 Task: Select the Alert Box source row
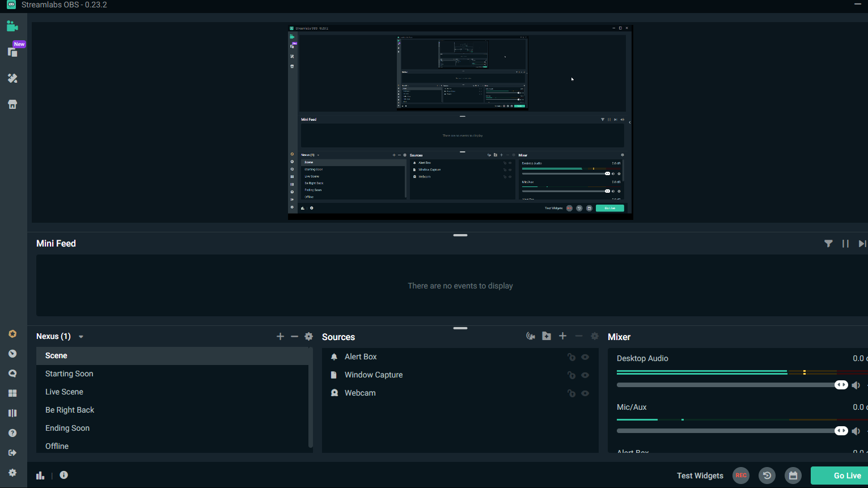pyautogui.click(x=460, y=357)
